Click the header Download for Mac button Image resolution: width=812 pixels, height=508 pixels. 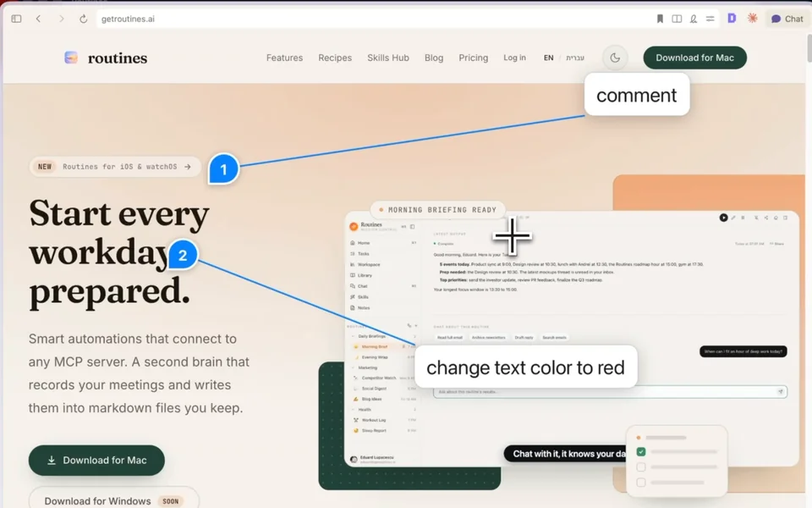point(695,58)
